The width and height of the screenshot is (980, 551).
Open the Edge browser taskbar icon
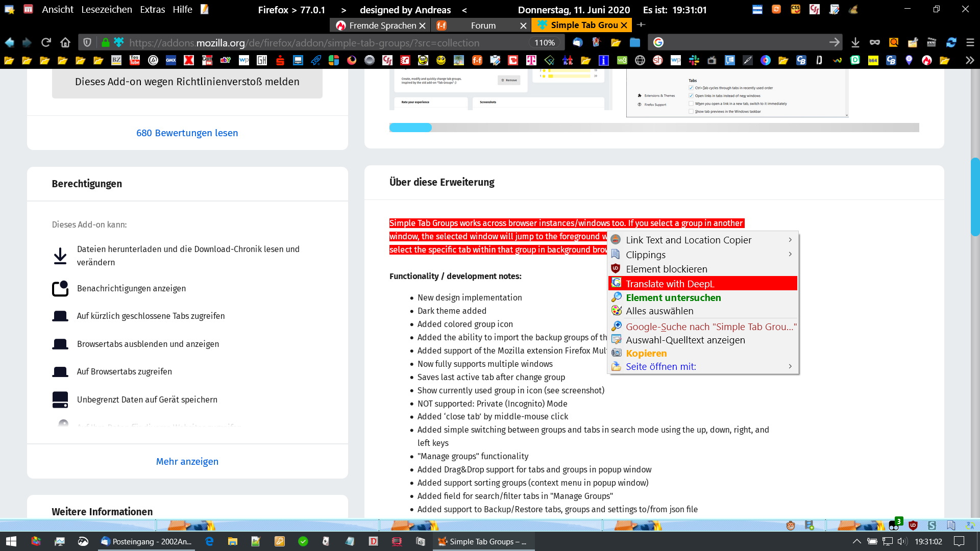click(x=209, y=541)
